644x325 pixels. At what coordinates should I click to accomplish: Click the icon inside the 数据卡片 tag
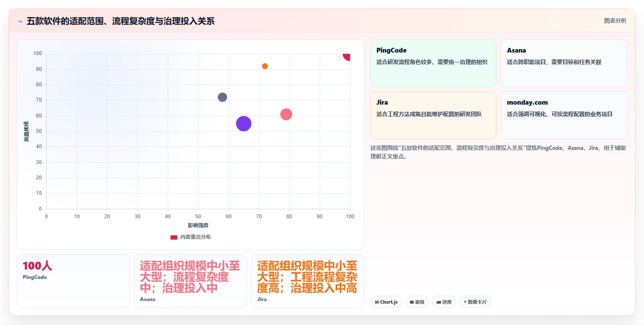coord(465,302)
